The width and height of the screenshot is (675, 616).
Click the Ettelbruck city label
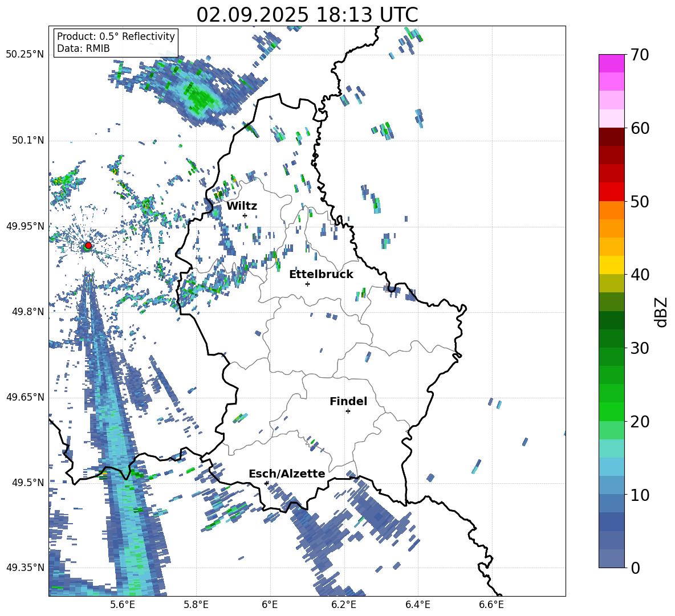(321, 275)
